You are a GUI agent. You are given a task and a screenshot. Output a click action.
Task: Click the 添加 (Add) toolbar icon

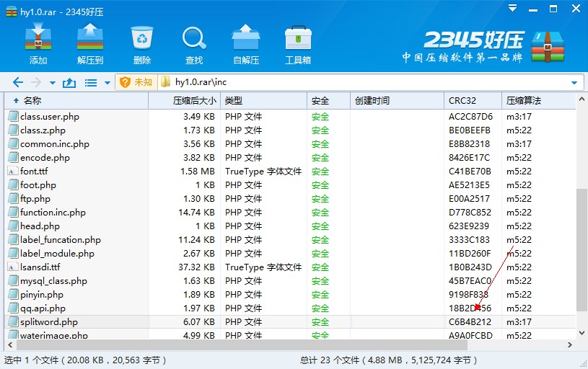(38, 37)
